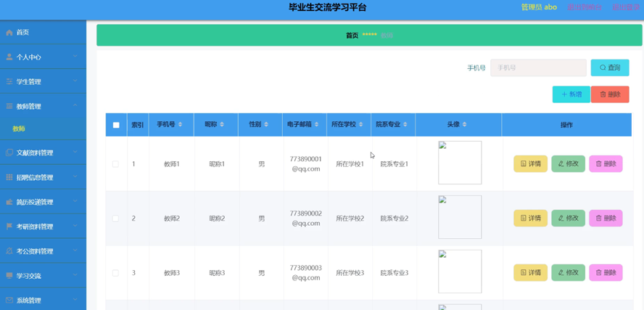Sort by 院系专业 column arrows

(405, 125)
